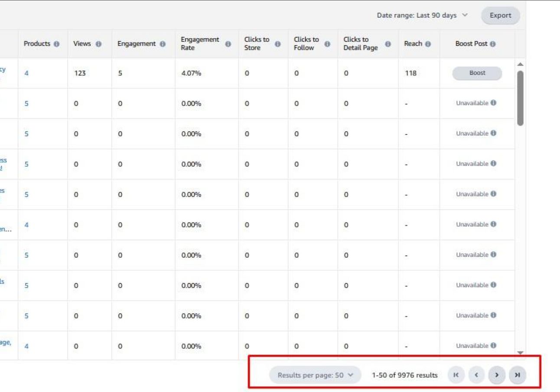
Task: Click info icon beside Clicks to Follow
Action: pos(328,44)
